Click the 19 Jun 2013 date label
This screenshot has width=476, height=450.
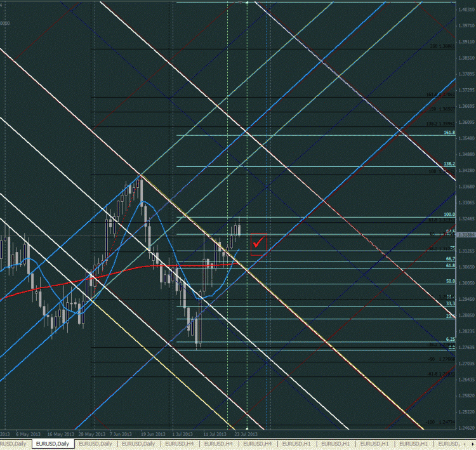153,434
